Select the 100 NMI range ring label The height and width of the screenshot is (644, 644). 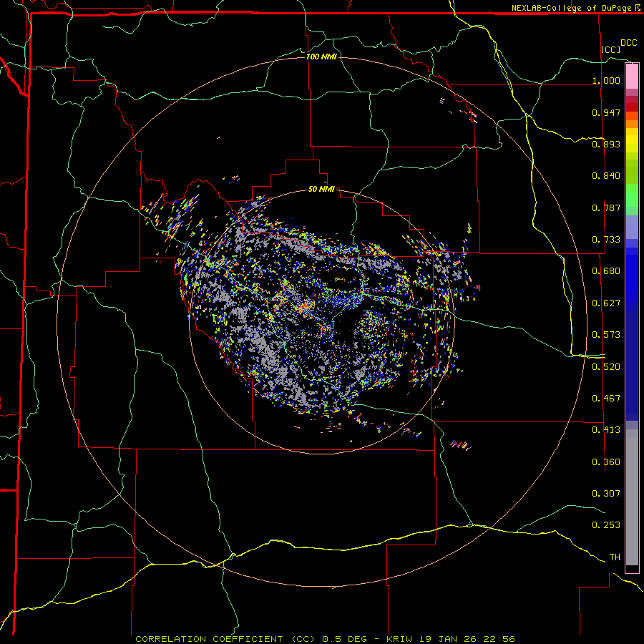(x=321, y=57)
